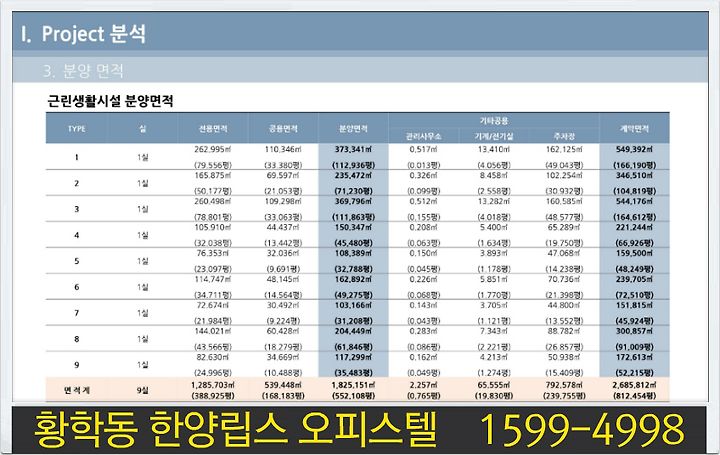Screen dimensions: 720x455
Task: Click the value '108.389㎡'
Action: [353, 253]
